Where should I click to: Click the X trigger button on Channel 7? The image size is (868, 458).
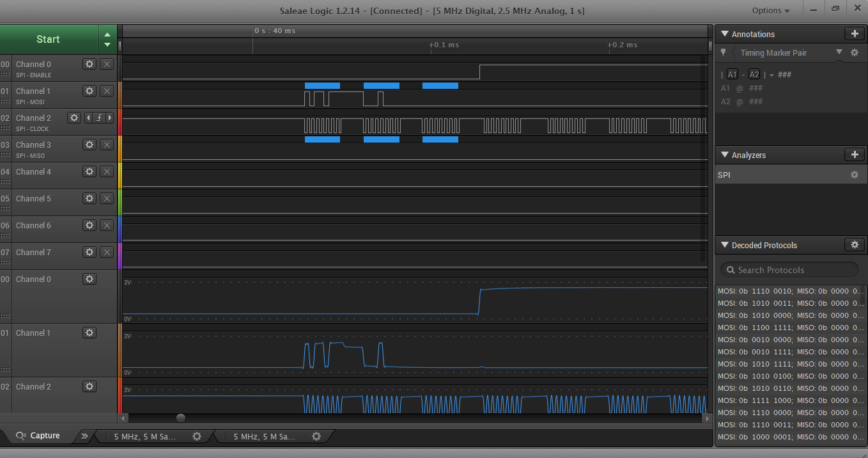107,252
